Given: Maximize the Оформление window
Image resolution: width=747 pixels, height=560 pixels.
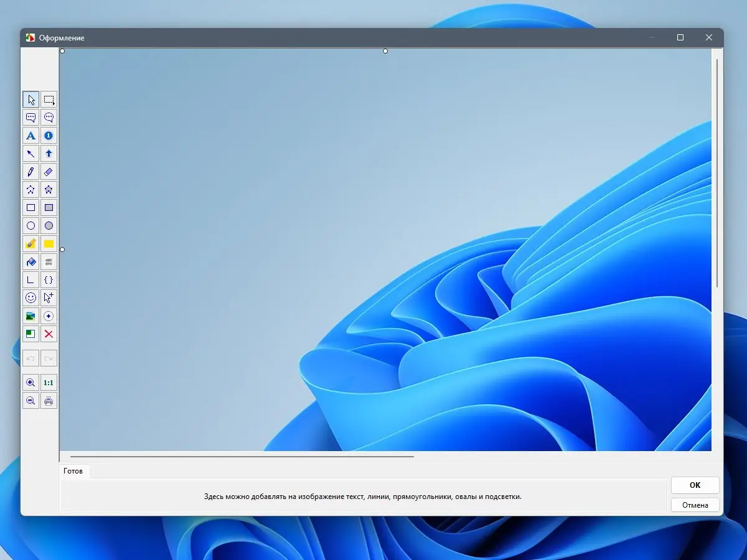Looking at the screenshot, I should point(680,37).
